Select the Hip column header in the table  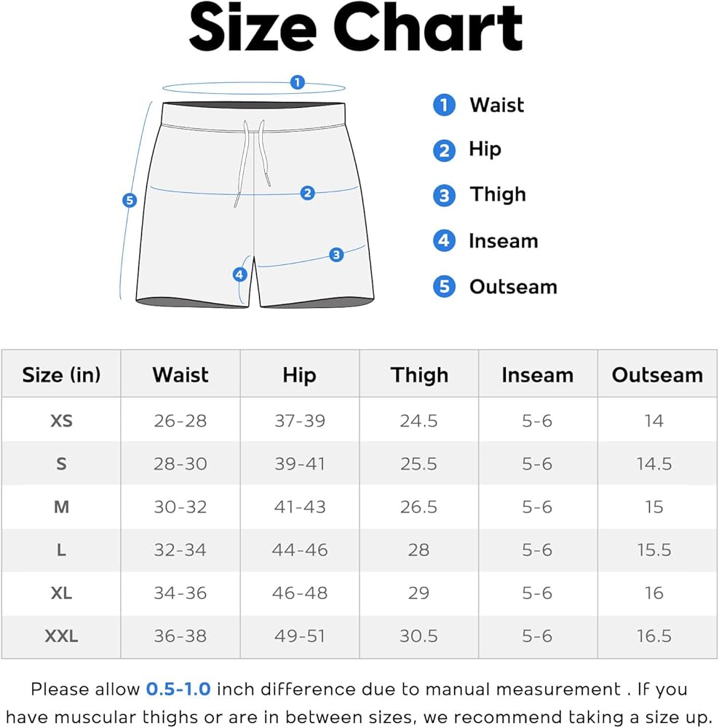(x=299, y=375)
